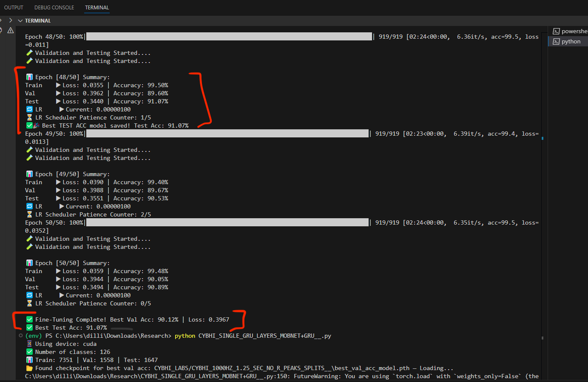Screen dimensions: 588x382
Task: Click 'Epoch [48/50] Summary:' line
Action: [68, 77]
